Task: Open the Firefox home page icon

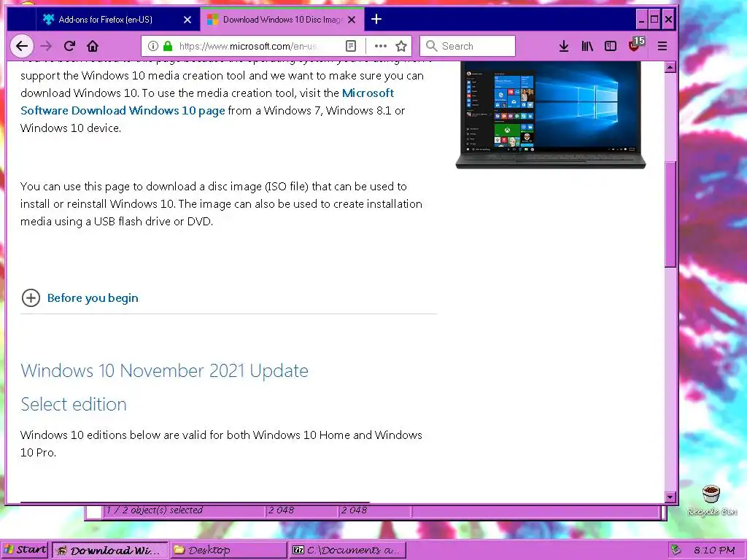Action: [x=93, y=46]
